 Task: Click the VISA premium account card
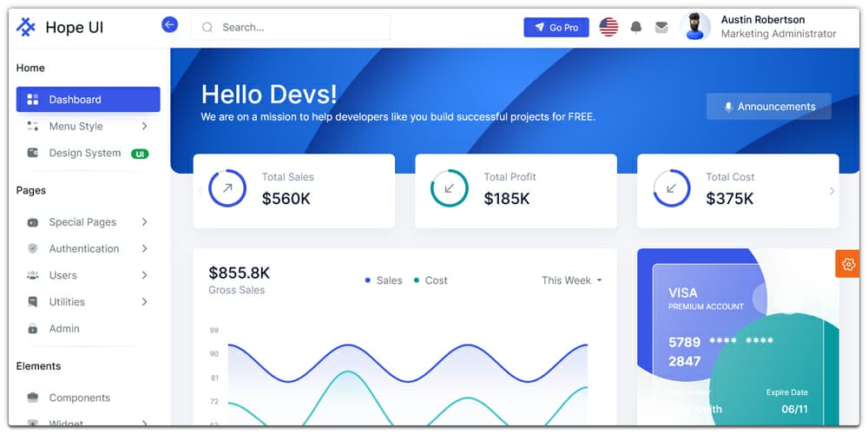pyautogui.click(x=738, y=337)
